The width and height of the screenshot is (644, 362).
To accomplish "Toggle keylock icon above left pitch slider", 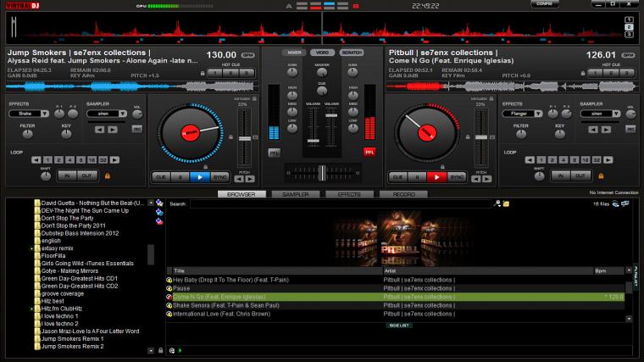I will (254, 98).
